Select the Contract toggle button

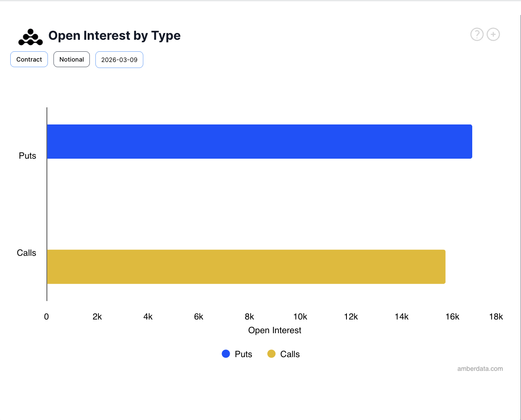[x=29, y=59]
